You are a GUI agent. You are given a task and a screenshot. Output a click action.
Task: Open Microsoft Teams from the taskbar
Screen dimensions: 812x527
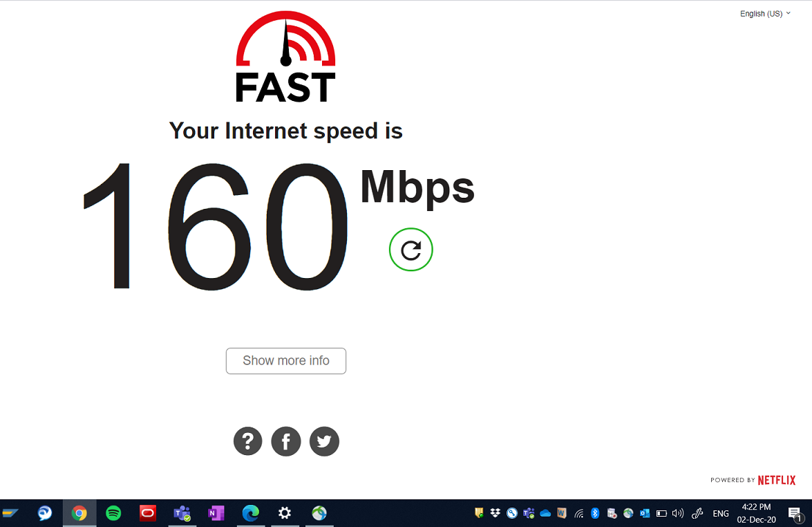[x=182, y=513]
